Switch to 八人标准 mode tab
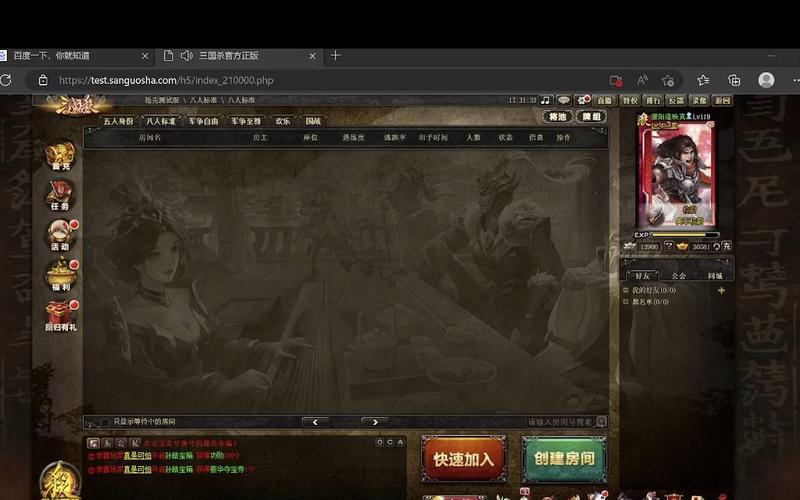 coord(161,121)
